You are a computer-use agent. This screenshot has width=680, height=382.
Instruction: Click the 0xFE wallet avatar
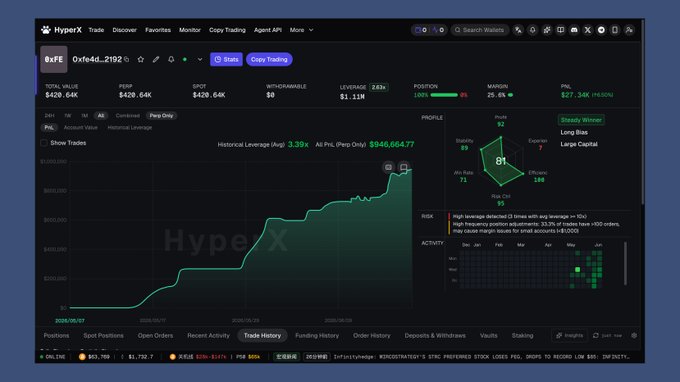[x=54, y=59]
